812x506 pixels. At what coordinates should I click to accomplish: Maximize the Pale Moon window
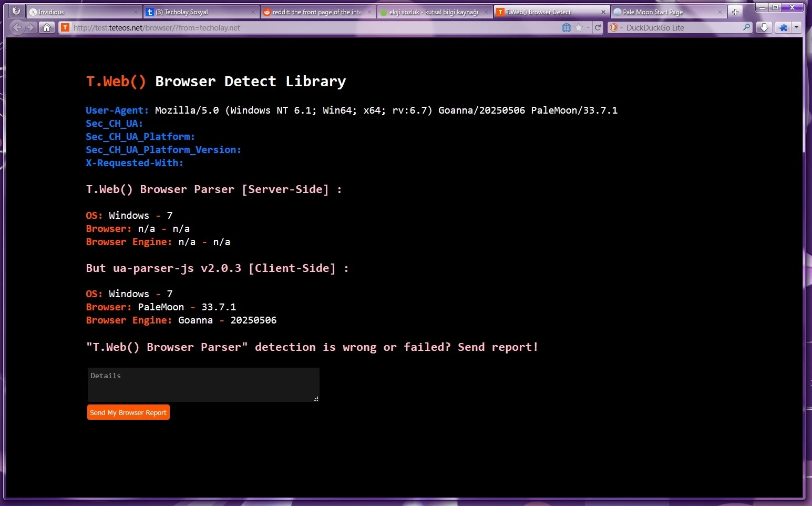pyautogui.click(x=775, y=7)
